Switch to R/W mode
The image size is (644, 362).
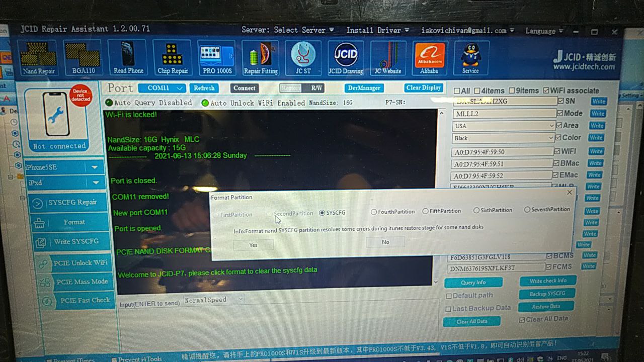click(316, 88)
